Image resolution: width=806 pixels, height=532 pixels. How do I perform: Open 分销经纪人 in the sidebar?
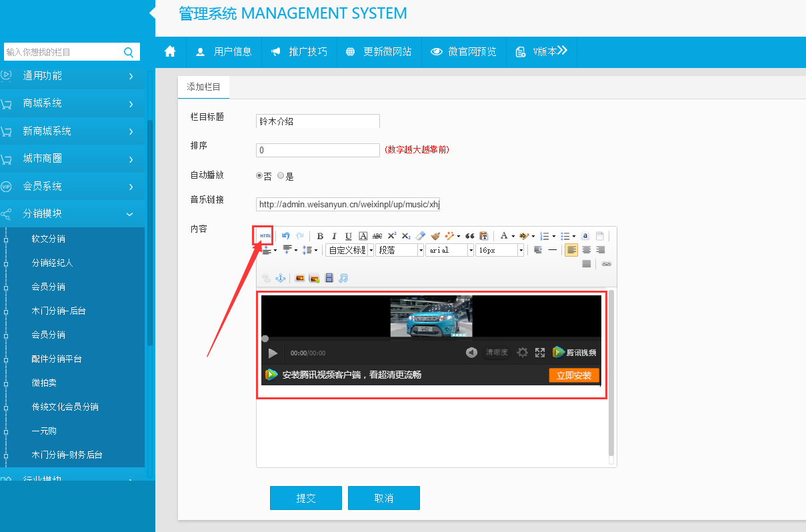53,263
